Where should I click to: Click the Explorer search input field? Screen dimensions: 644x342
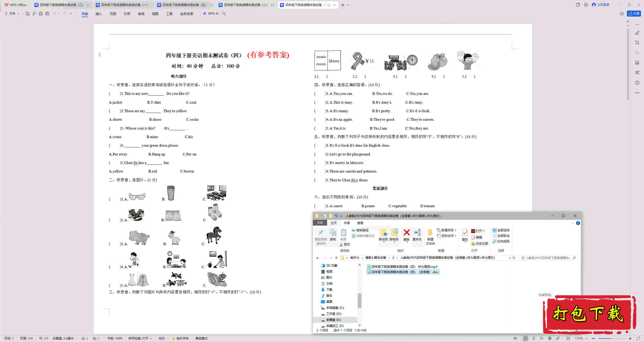point(548,258)
